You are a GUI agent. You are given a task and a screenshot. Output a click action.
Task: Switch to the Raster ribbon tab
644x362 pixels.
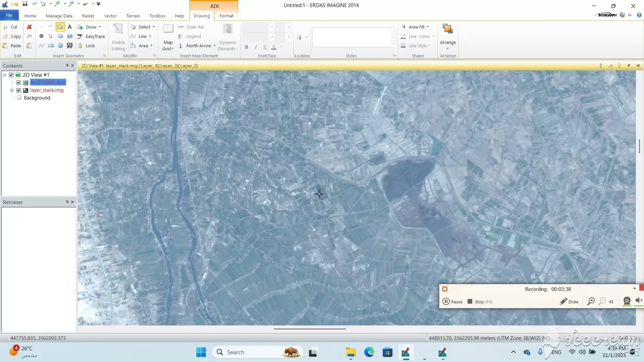coord(88,16)
